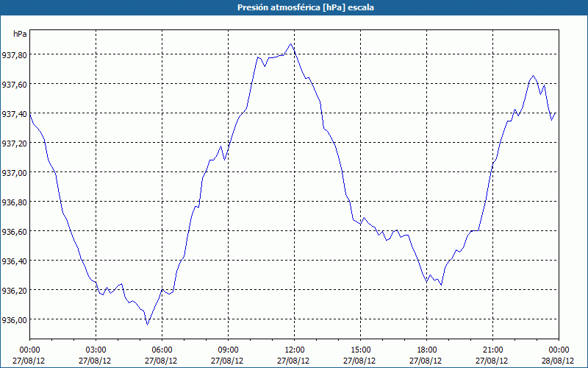The image size is (588, 368).
Task: Select the 937,00 y-axis value
Action: pos(14,173)
